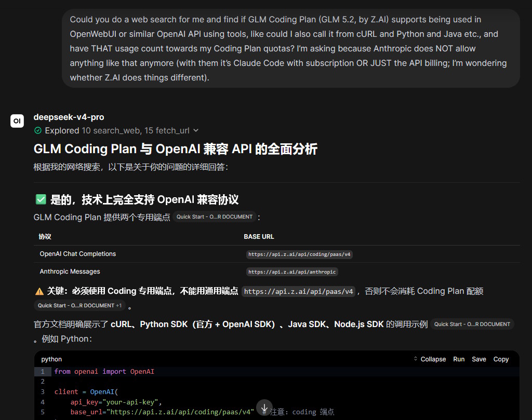Click the Anthropic Messages table cell
Screen dimensions: 532x420
70,272
